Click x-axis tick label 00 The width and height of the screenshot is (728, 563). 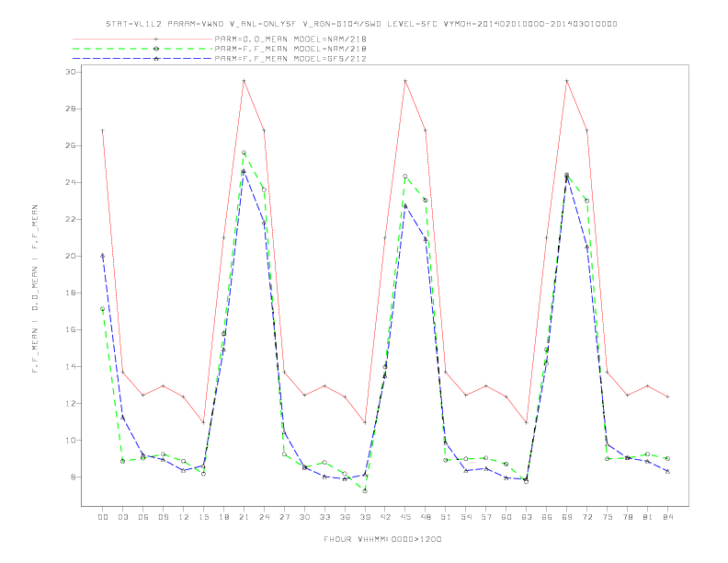(103, 517)
